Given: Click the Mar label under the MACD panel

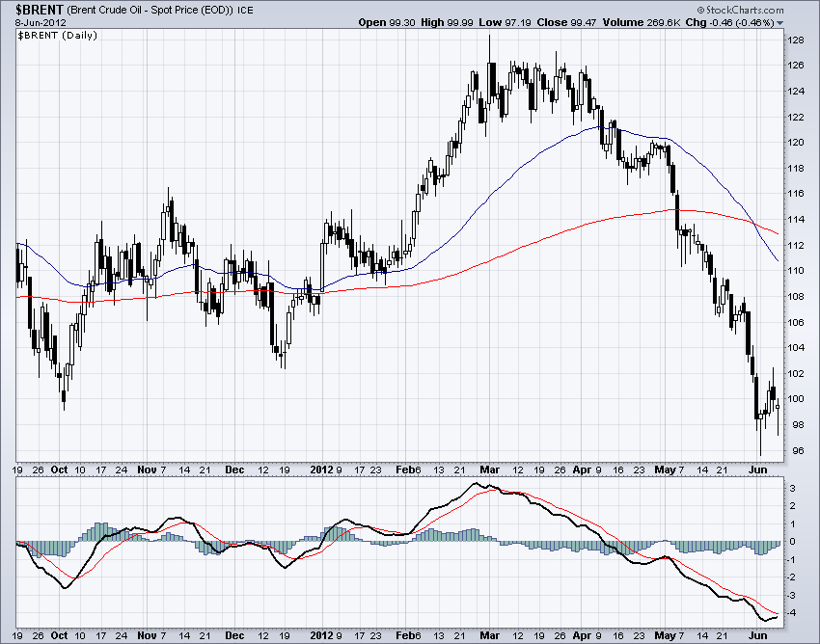Looking at the screenshot, I should [x=489, y=635].
